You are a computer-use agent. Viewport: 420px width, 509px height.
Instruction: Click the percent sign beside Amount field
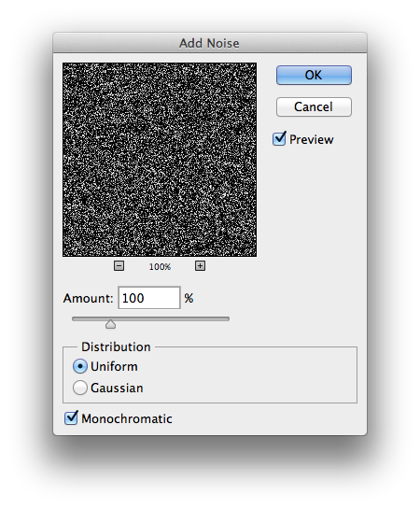coord(189,298)
